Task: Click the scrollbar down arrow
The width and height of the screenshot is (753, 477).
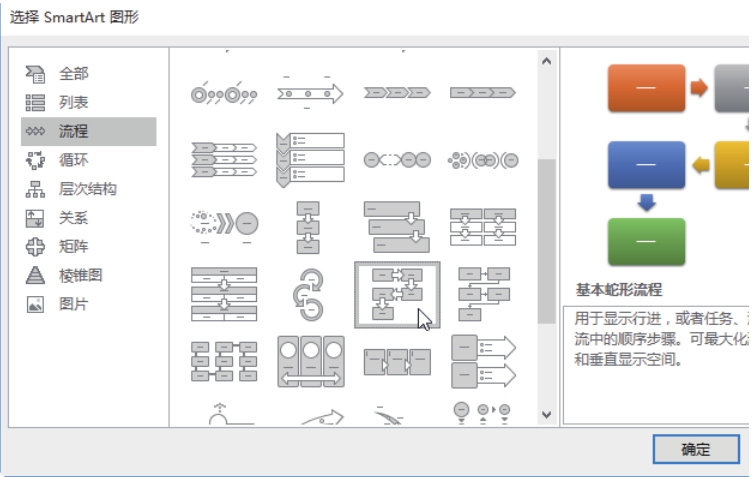Action: [x=547, y=415]
